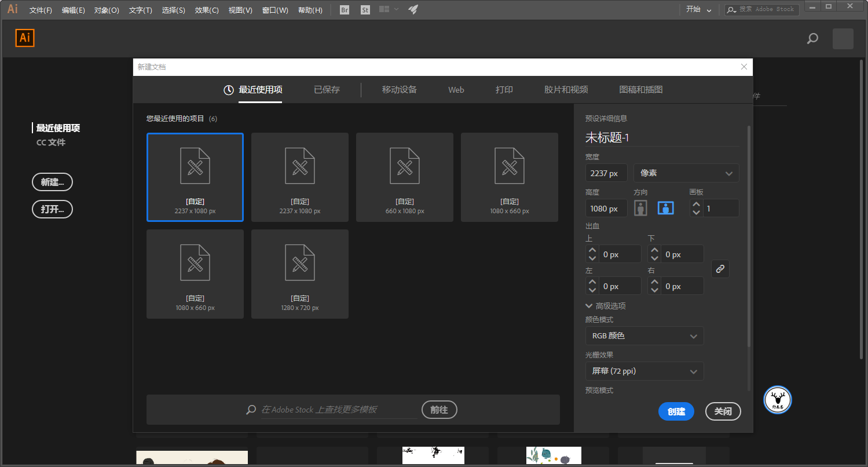
Task: Open the 开始 workspace switcher dropdown
Action: tap(699, 9)
